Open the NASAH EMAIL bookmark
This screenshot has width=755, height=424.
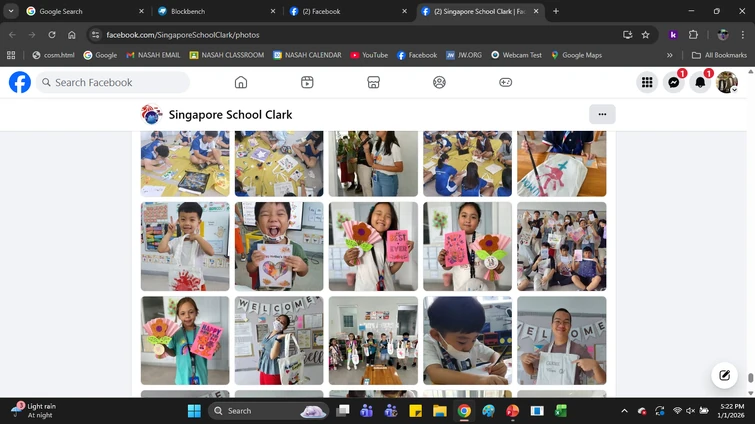tap(153, 55)
